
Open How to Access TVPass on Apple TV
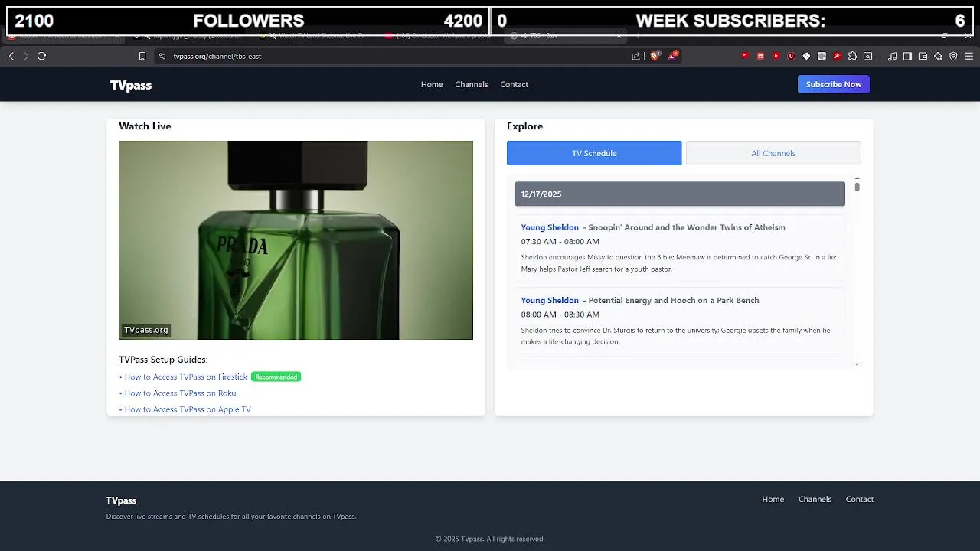pos(188,409)
